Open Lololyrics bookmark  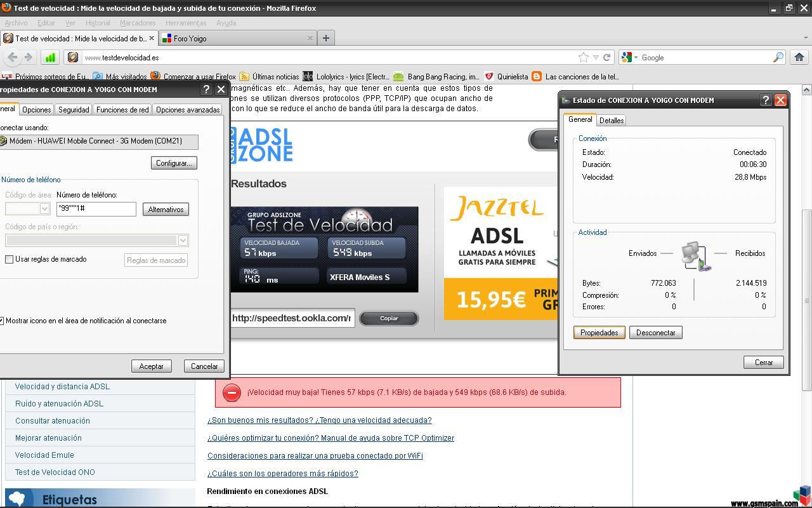click(x=346, y=77)
